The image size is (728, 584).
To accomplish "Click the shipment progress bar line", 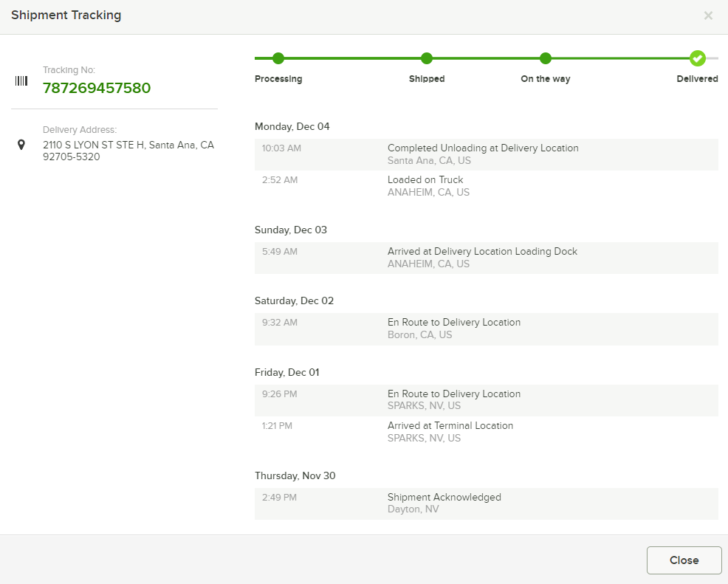I will tap(486, 58).
